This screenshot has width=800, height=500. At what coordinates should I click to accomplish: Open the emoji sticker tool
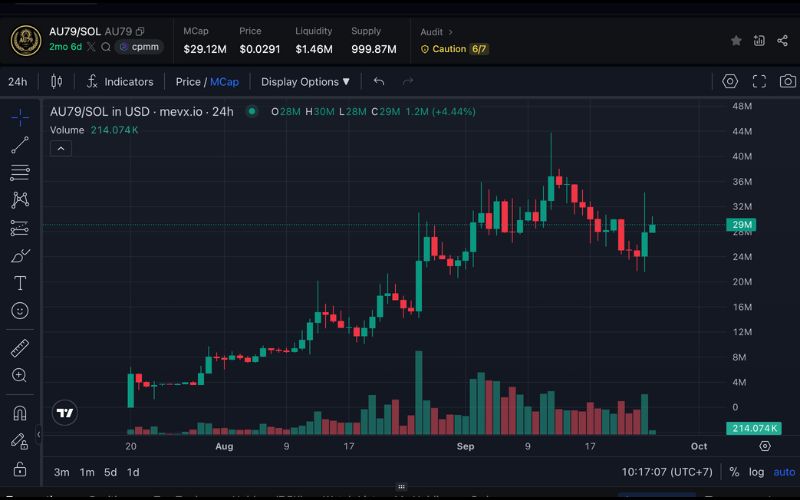tap(20, 311)
